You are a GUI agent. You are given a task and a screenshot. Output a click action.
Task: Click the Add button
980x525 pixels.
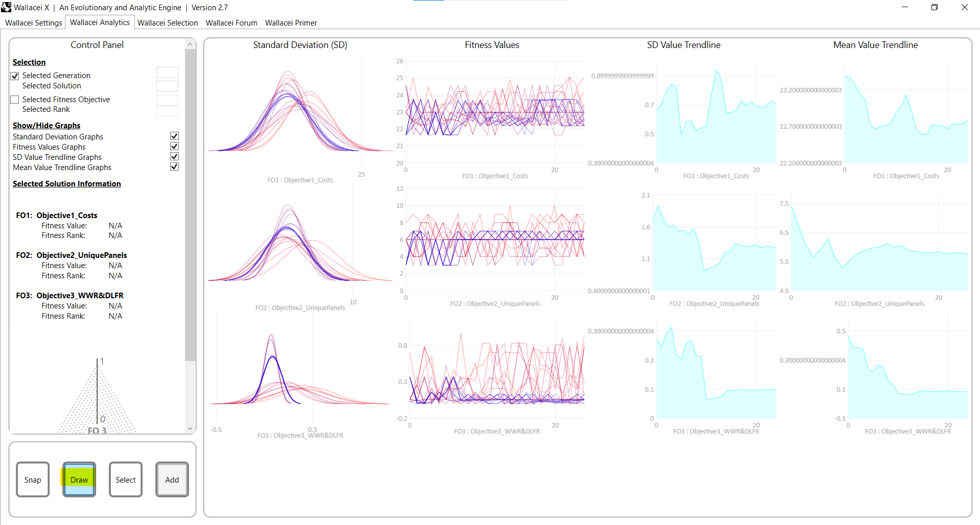click(172, 480)
